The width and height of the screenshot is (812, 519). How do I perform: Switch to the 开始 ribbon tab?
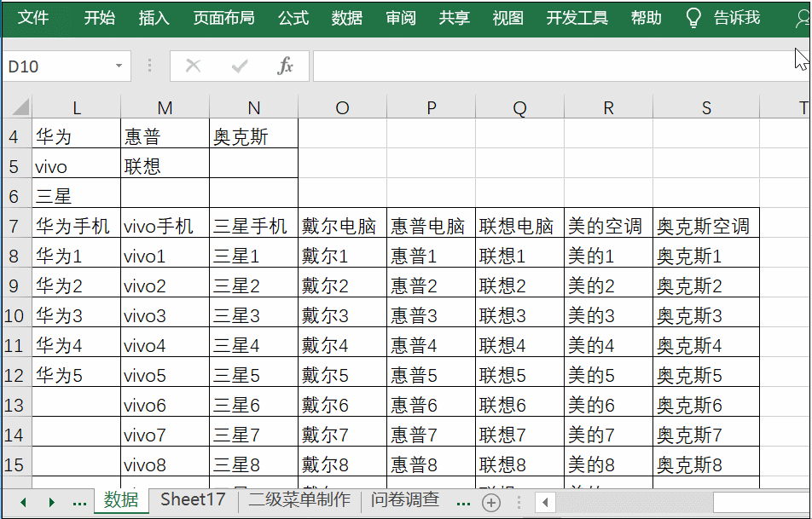point(100,18)
